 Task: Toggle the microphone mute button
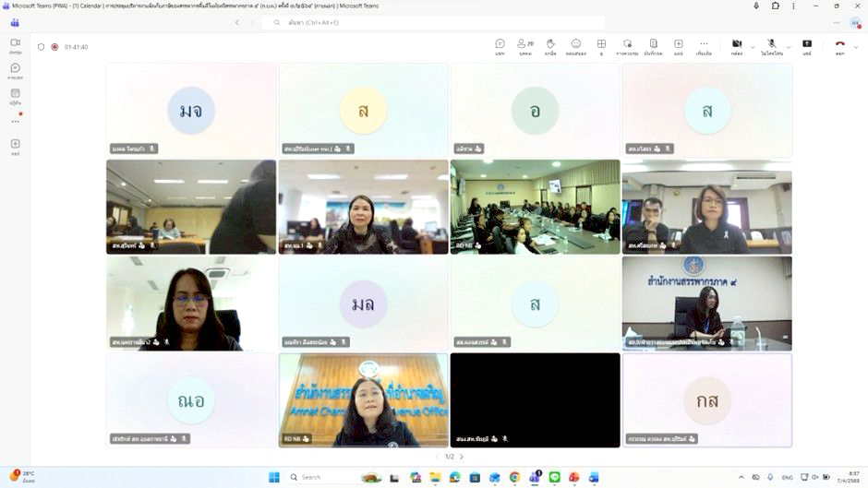pos(771,46)
